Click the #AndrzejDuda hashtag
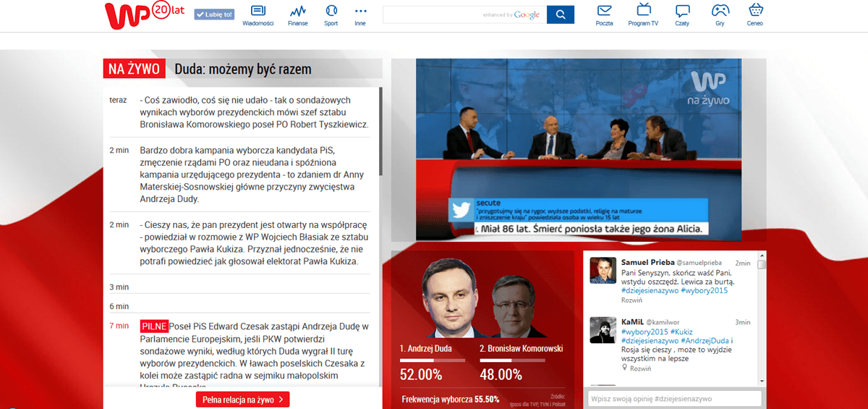The width and height of the screenshot is (868, 409). (x=705, y=340)
